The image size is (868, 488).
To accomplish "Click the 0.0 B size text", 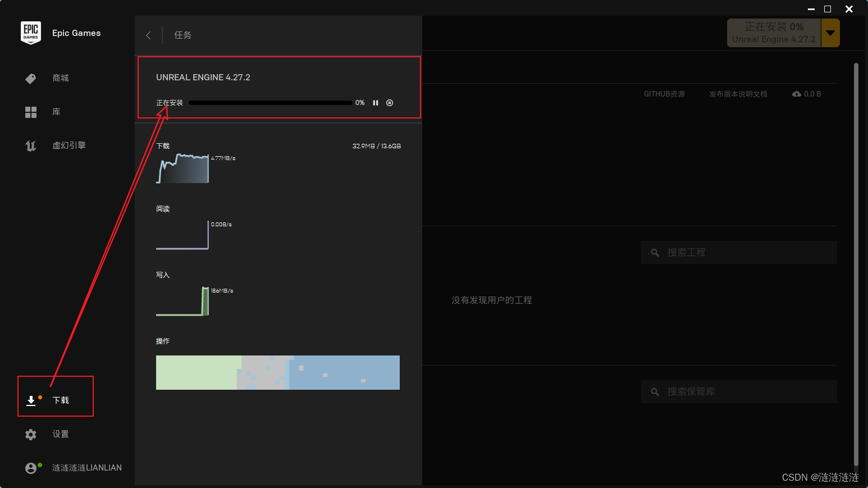I will 812,94.
